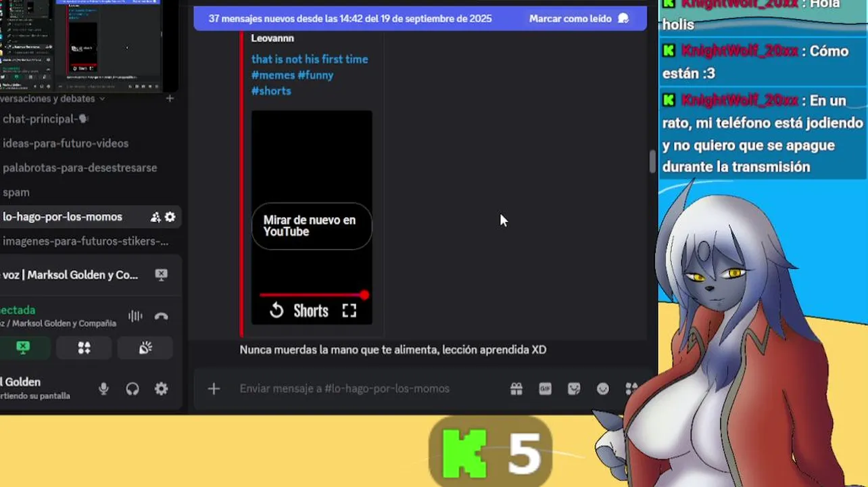
Task: Click the Marksol Golden username in user panel
Action: [x=21, y=382]
